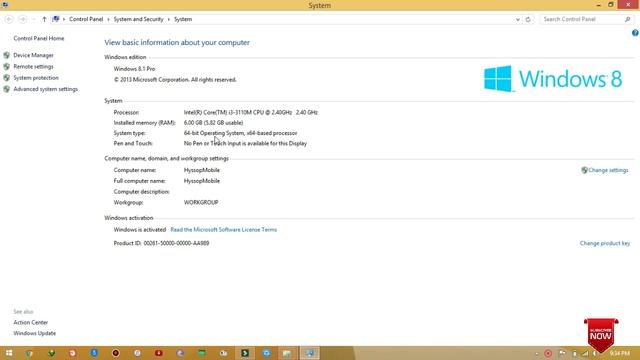Viewport: 640px width, 360px height.
Task: Click the WORKGROUP value
Action: point(201,202)
